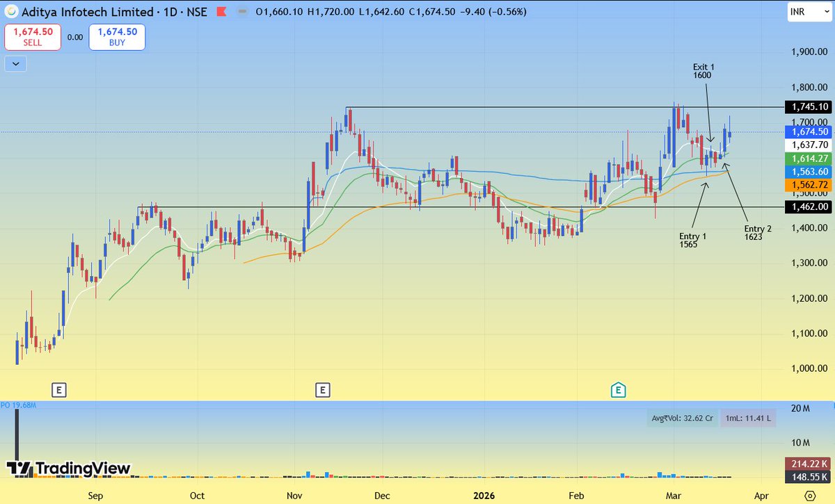Click the orange 1,562.72 moving average label
835x504 pixels.
(807, 186)
